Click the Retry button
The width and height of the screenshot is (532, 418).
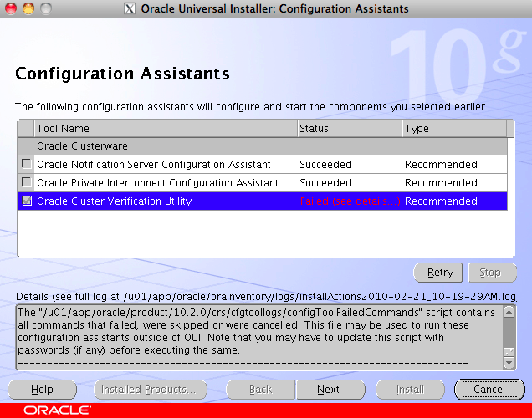440,273
